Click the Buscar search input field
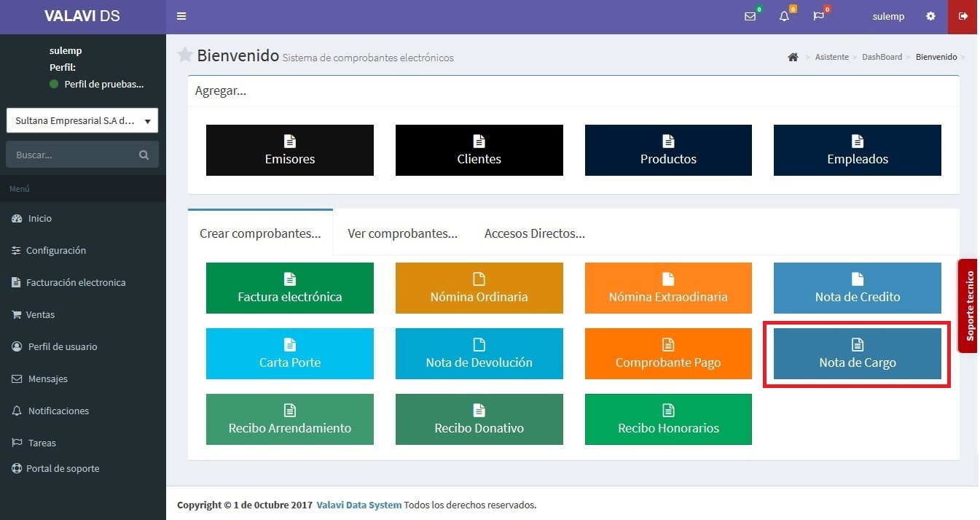The image size is (980, 520). 73,155
